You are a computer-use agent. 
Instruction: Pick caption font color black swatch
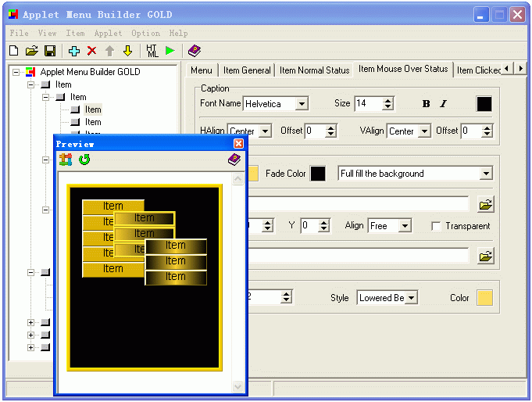point(484,104)
